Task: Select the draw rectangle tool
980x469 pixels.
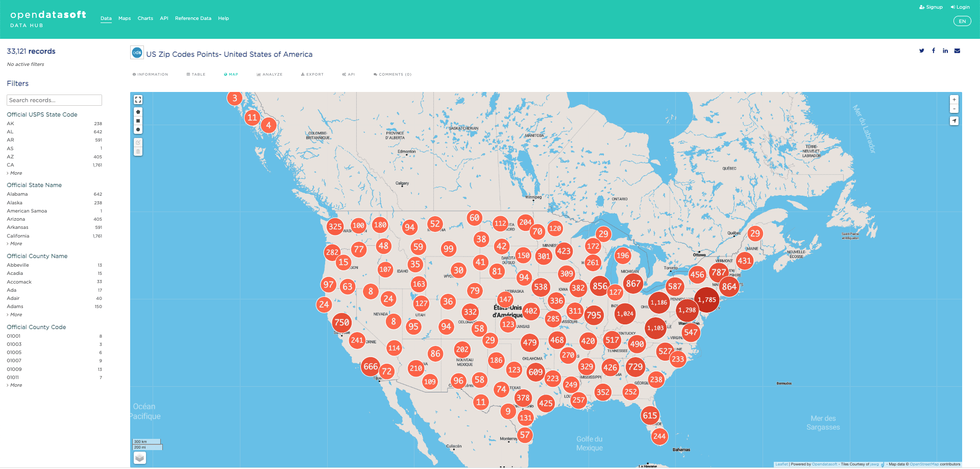Action: (138, 121)
